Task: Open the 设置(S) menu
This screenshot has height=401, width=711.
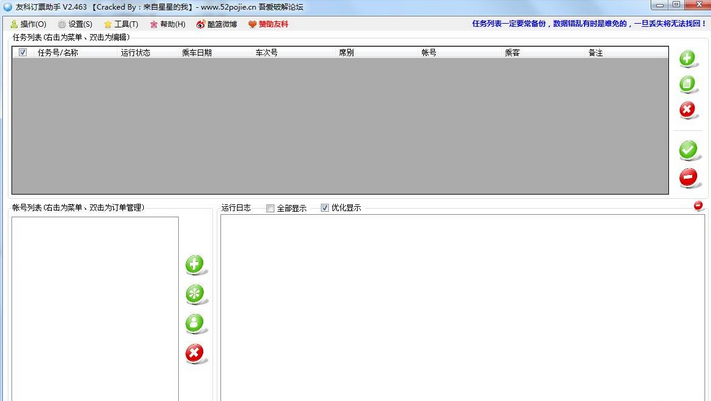Action: [x=75, y=24]
